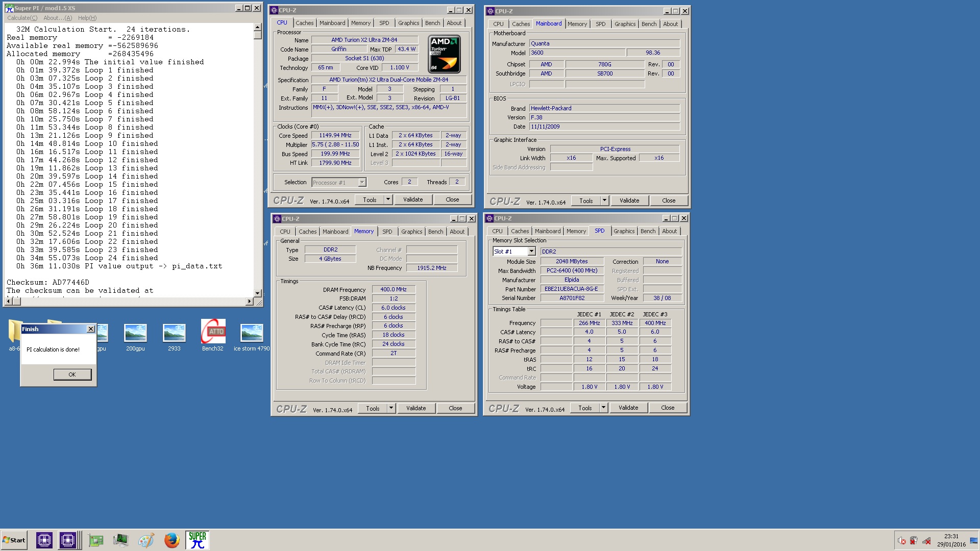
Task: Click Close button in Memory window
Action: point(455,408)
